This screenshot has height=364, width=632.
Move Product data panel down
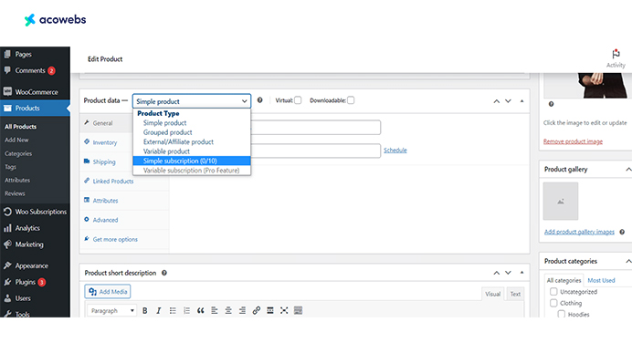coord(509,101)
